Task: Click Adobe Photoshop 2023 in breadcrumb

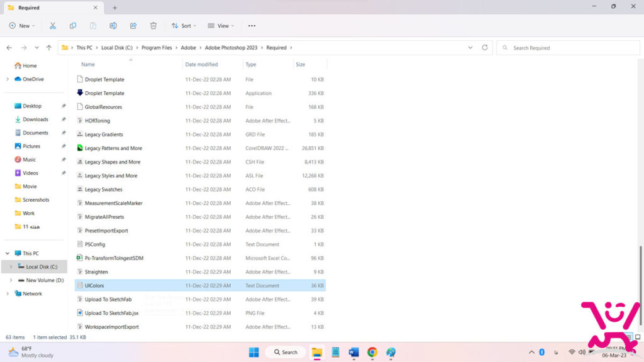Action: [231, 48]
